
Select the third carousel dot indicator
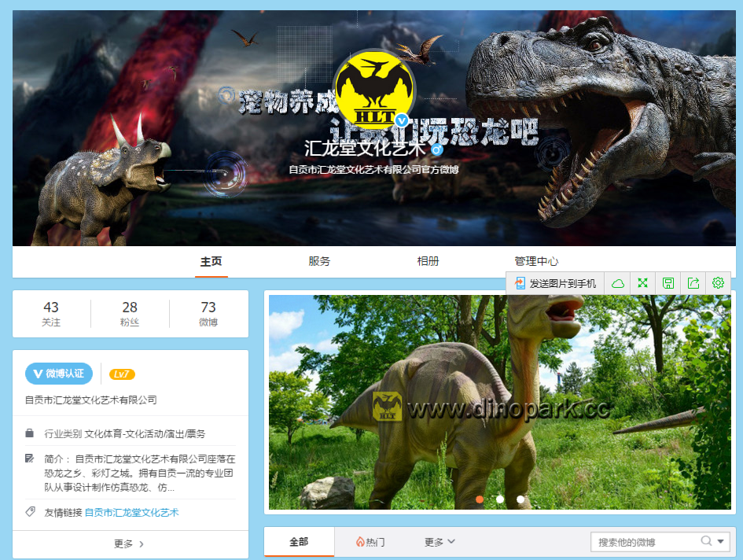[x=520, y=499]
